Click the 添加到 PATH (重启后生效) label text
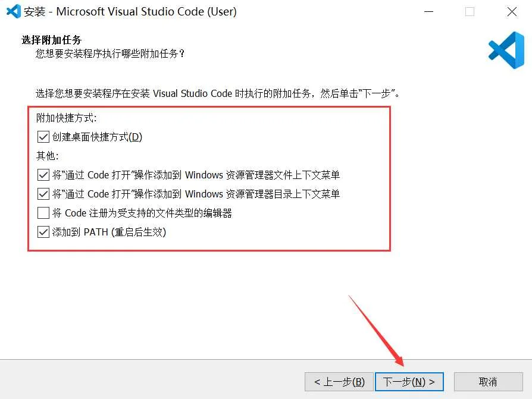Screen dimensions: 532x399 pyautogui.click(x=109, y=232)
